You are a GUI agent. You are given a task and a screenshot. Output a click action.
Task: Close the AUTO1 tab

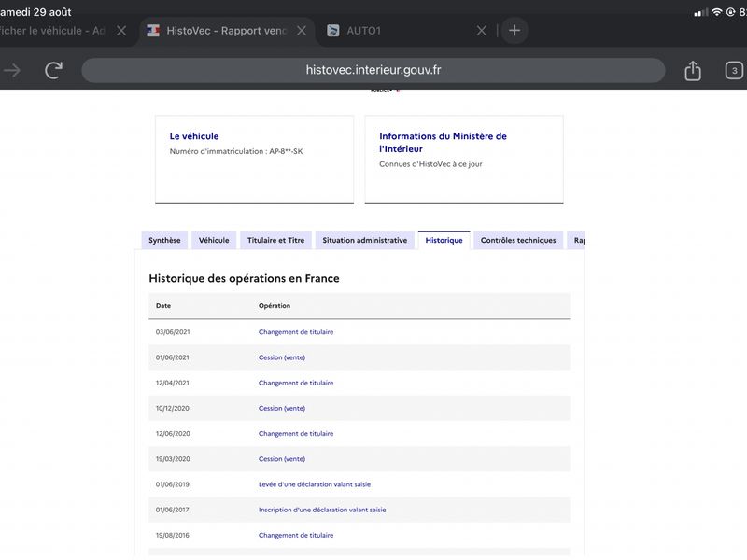click(x=482, y=31)
